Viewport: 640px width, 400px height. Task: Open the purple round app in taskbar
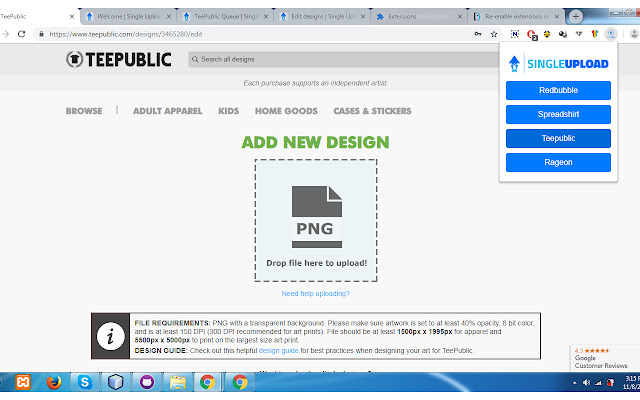click(147, 382)
